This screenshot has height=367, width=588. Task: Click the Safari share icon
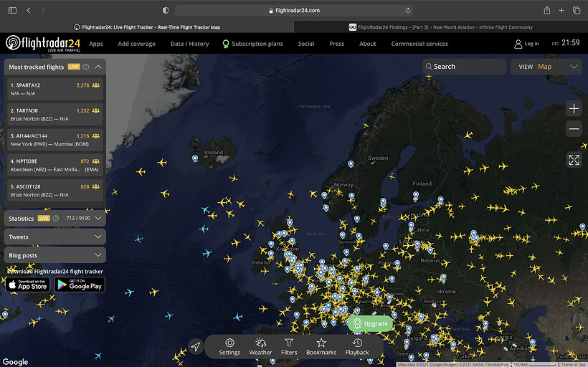pyautogui.click(x=546, y=11)
